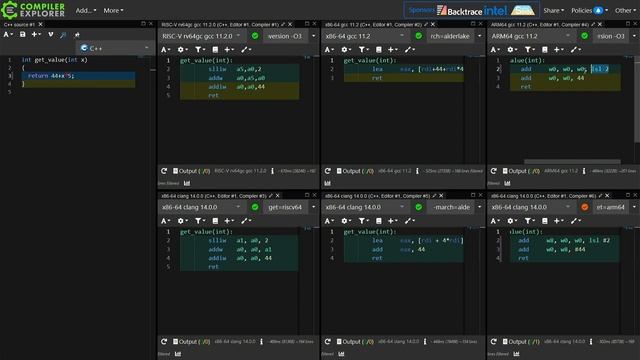Viewport: 640px width, 360px height.
Task: Open output options gear in RISC-V gcc pane
Action: [x=182, y=50]
